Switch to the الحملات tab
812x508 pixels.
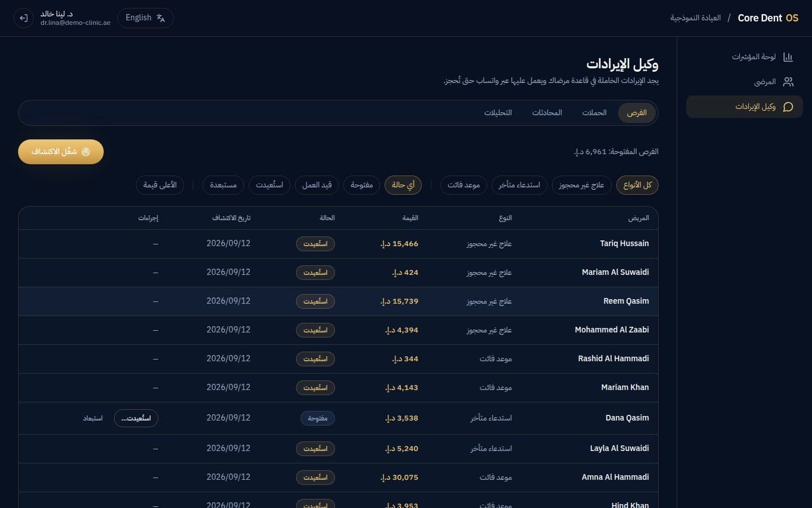click(594, 113)
